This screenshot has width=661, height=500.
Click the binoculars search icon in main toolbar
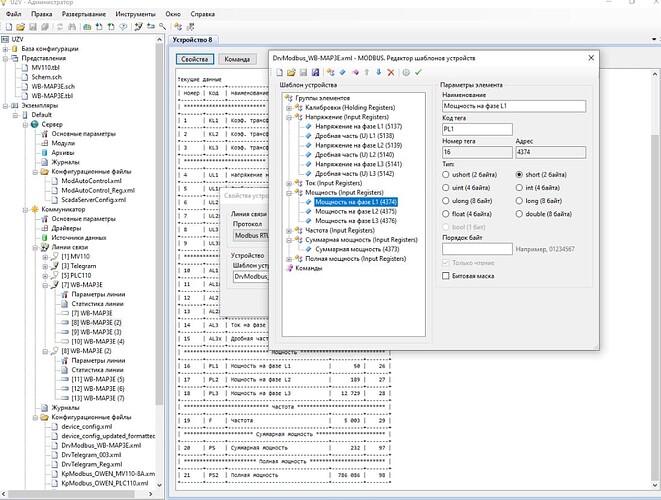click(72, 29)
